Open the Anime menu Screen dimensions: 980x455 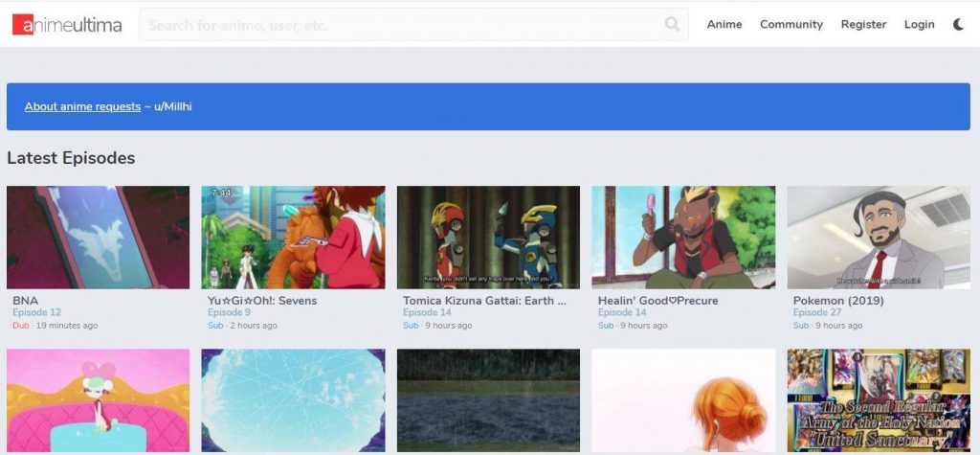[x=724, y=24]
